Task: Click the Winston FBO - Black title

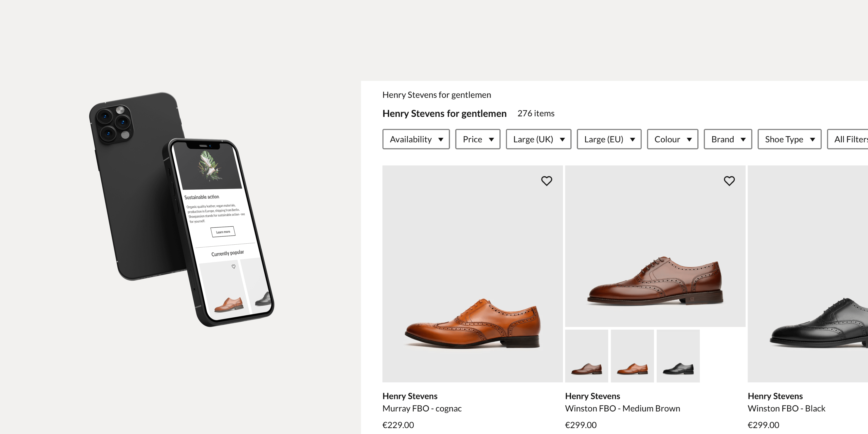Action: tap(786, 408)
